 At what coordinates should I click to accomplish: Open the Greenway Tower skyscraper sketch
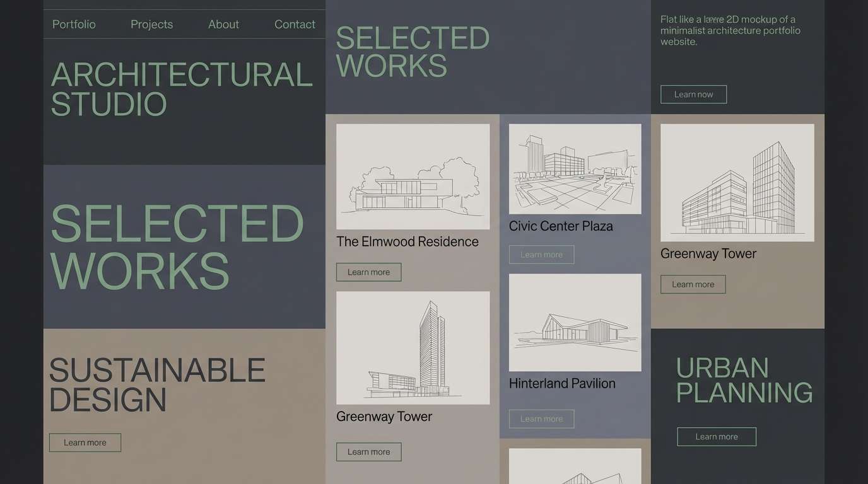pyautogui.click(x=413, y=347)
